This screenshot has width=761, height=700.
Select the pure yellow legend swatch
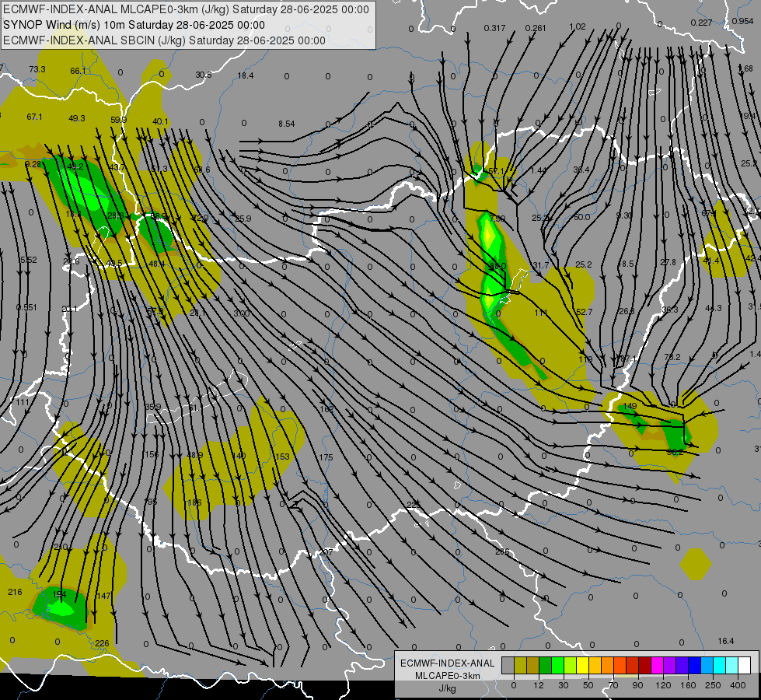point(582,666)
